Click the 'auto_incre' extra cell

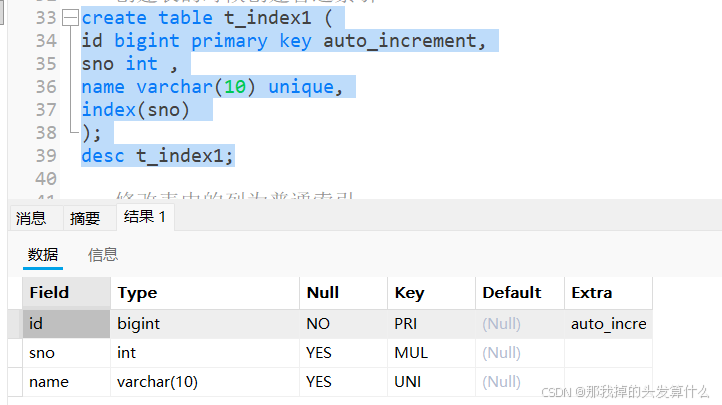[608, 324]
